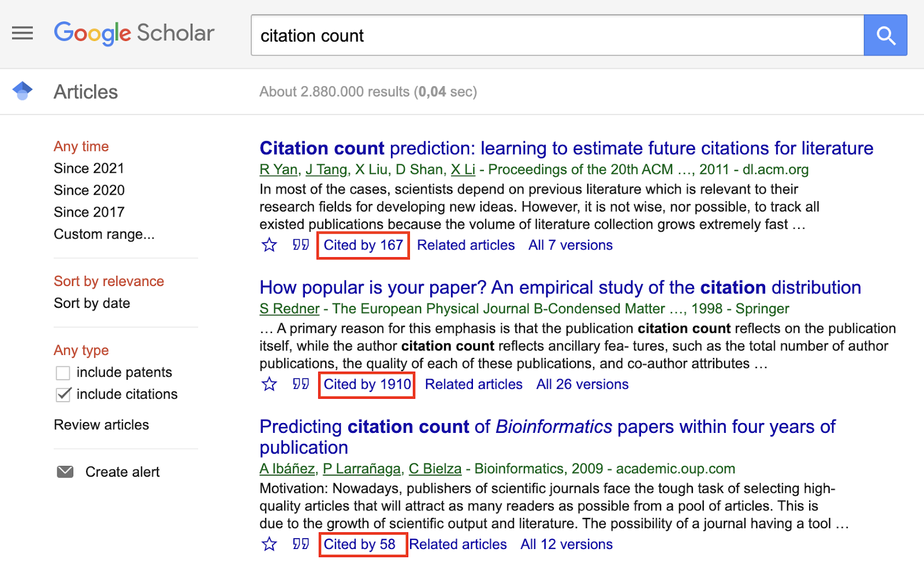Click dl.acm.org source text
924x571 pixels.
tap(776, 169)
